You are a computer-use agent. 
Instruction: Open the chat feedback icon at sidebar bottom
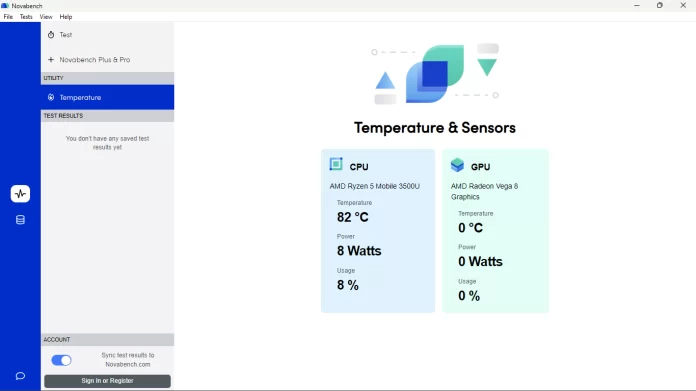point(20,376)
